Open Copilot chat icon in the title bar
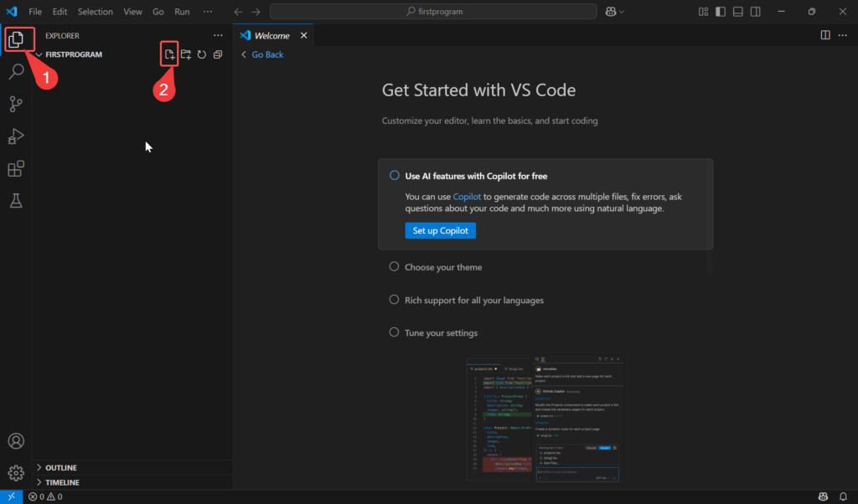This screenshot has width=858, height=504. coord(611,12)
